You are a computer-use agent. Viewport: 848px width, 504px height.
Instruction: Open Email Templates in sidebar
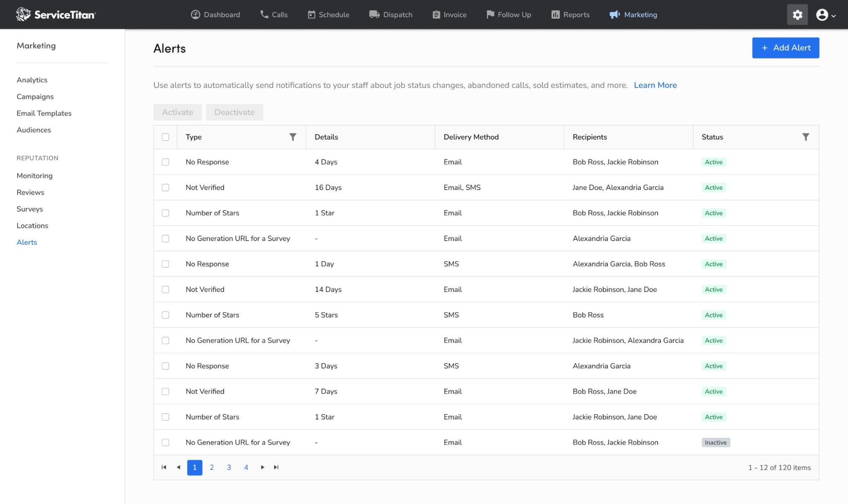tap(44, 113)
